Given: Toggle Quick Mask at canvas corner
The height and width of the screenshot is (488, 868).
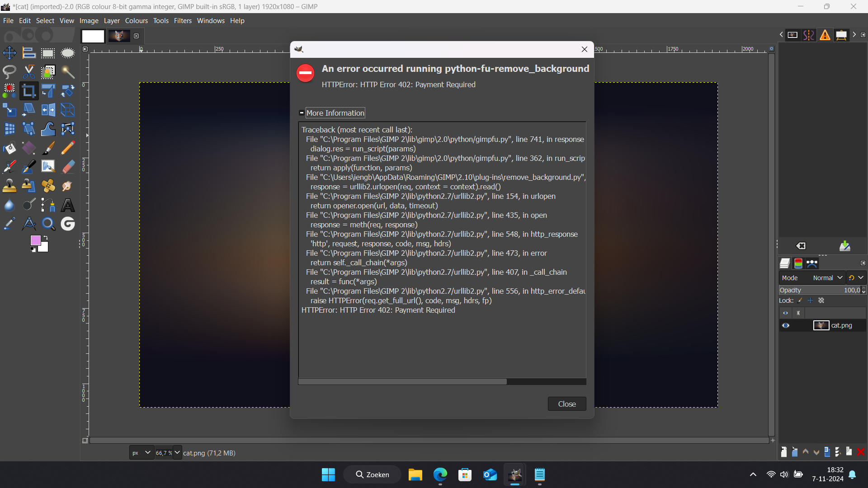Looking at the screenshot, I should (85, 441).
